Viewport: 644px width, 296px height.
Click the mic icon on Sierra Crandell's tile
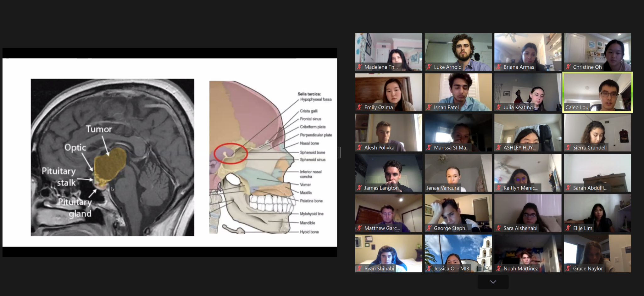(x=568, y=147)
